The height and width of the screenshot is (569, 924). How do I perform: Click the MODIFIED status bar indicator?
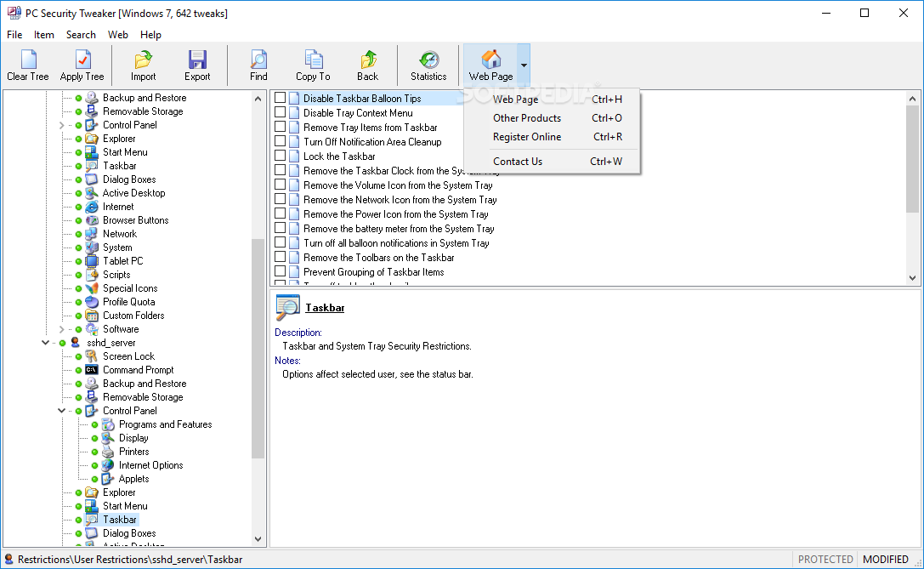(886, 559)
